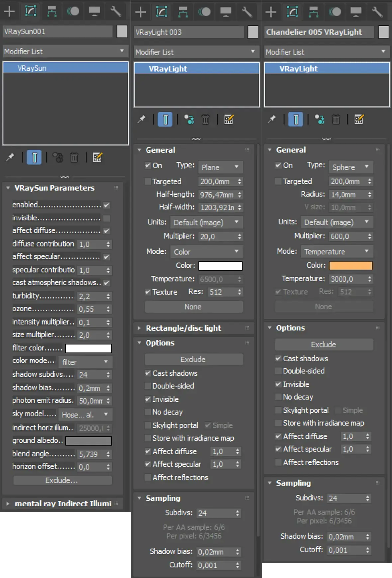
Task: Enable the VRaySun invisible checkbox
Action: (107, 218)
